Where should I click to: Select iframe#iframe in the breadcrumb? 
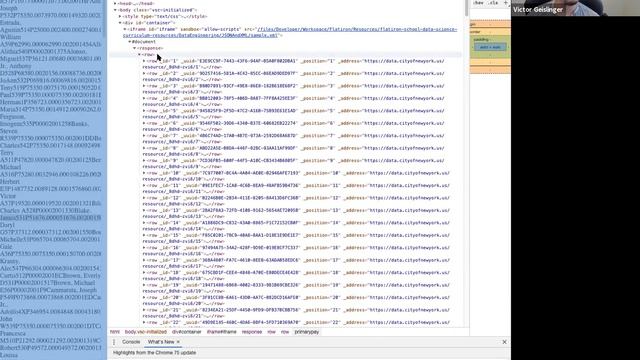pyautogui.click(x=222, y=332)
